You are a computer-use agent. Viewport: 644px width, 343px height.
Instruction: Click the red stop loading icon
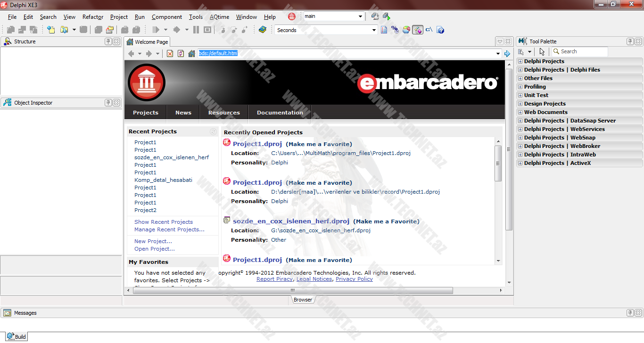point(170,54)
